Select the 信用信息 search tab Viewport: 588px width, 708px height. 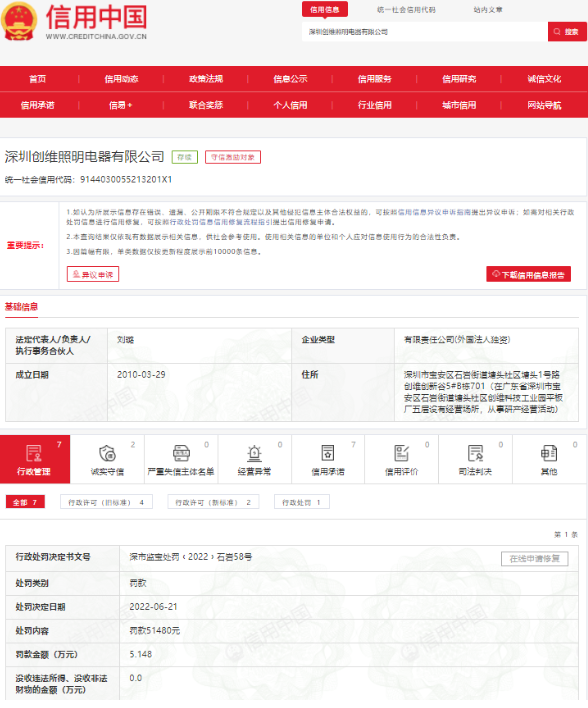point(325,9)
